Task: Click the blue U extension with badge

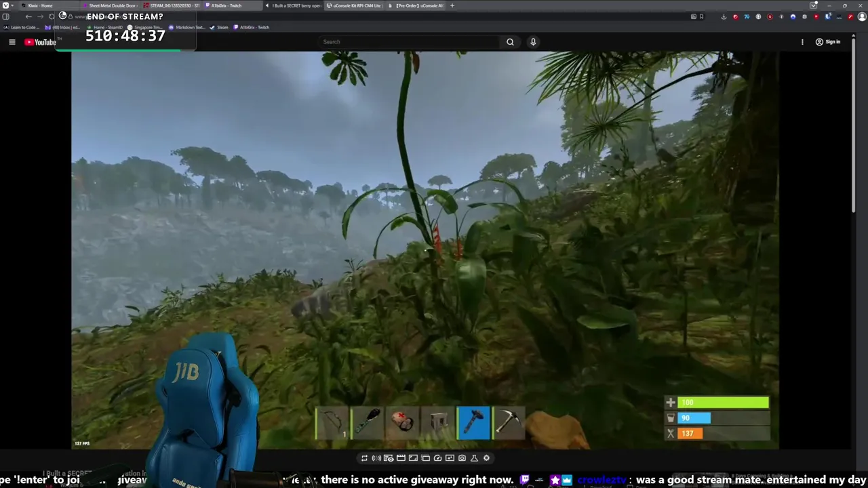Action: pos(828,16)
